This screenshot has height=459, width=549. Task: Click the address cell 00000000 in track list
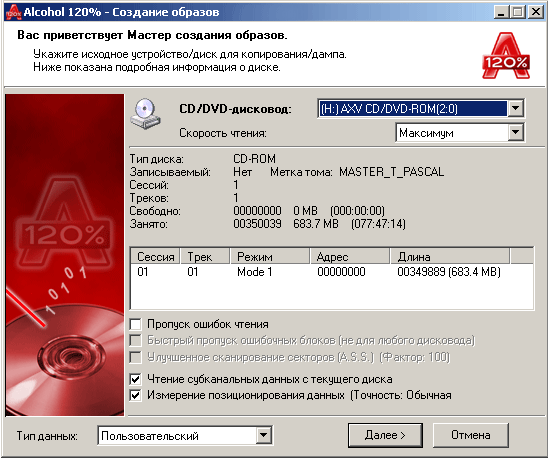(x=341, y=272)
